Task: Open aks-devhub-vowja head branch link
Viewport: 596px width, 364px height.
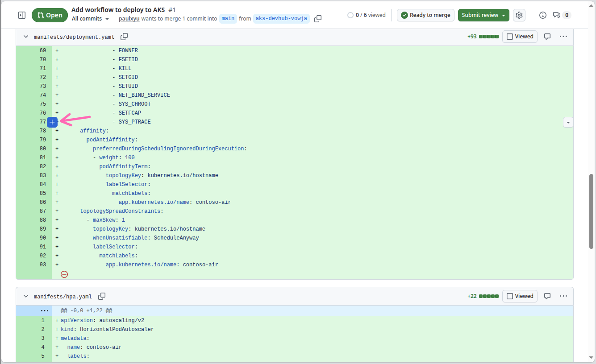Action: [281, 19]
